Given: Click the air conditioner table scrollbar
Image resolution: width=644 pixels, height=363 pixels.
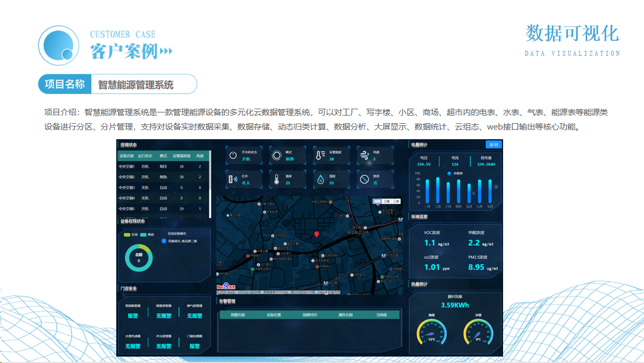Looking at the screenshot, I should [210, 182].
